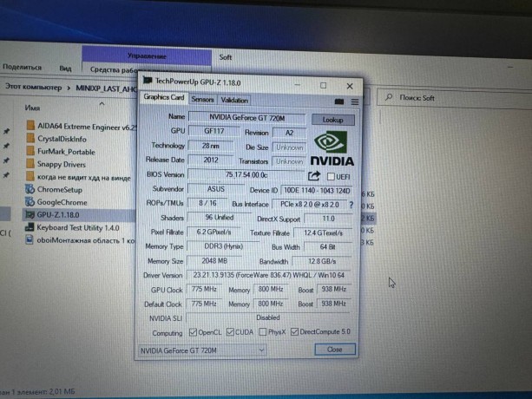Select the oboiМонтажная область image icon
The width and height of the screenshot is (532, 399).
tap(30, 239)
